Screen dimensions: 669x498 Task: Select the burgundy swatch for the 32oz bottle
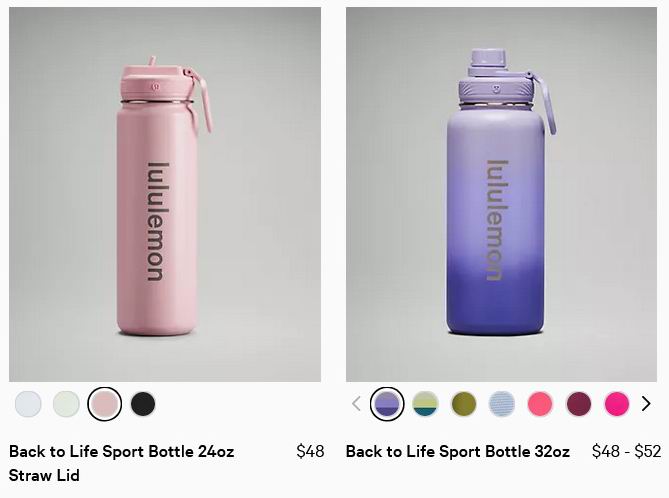tap(579, 404)
